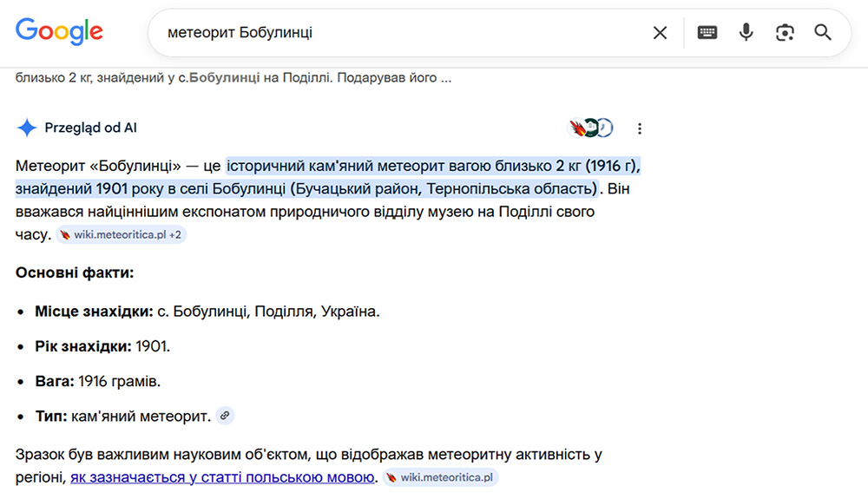Click the meteor favicon in source icons

tap(577, 128)
